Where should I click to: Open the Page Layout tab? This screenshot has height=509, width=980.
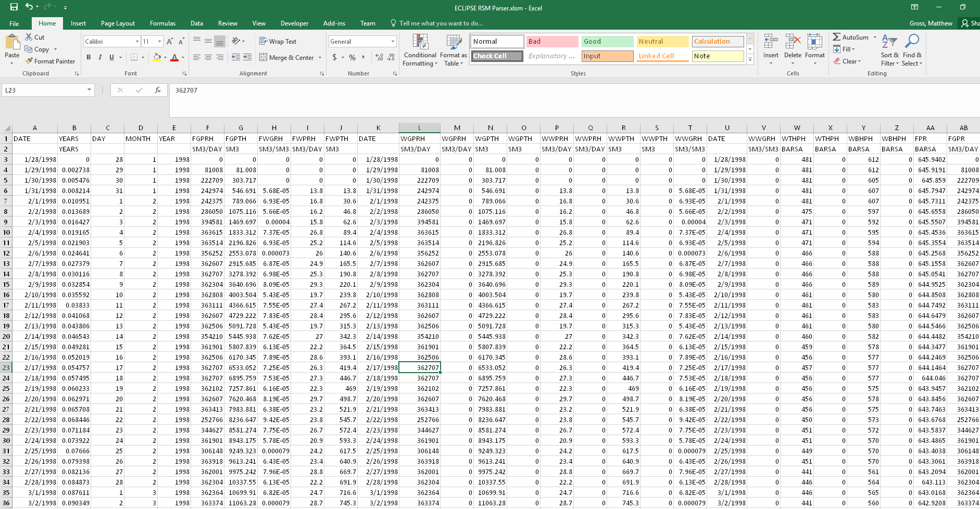(x=118, y=23)
